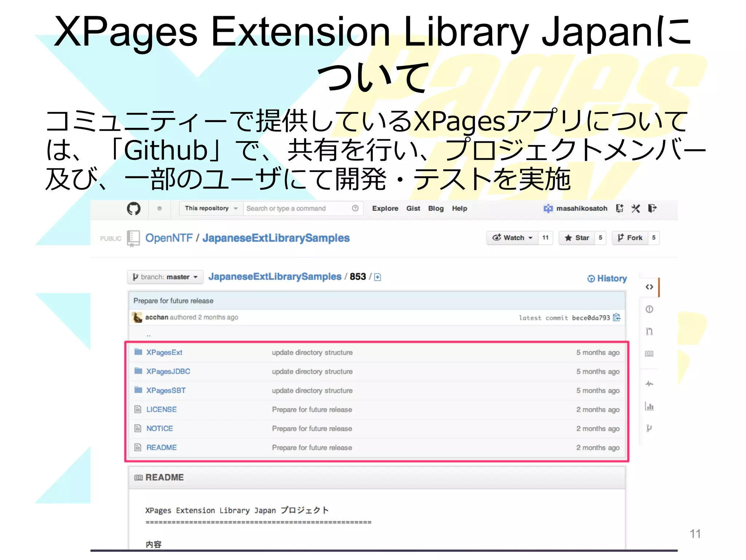This screenshot has height=560, width=746.
Task: Open the Pull Requests sidebar icon
Action: click(x=649, y=332)
